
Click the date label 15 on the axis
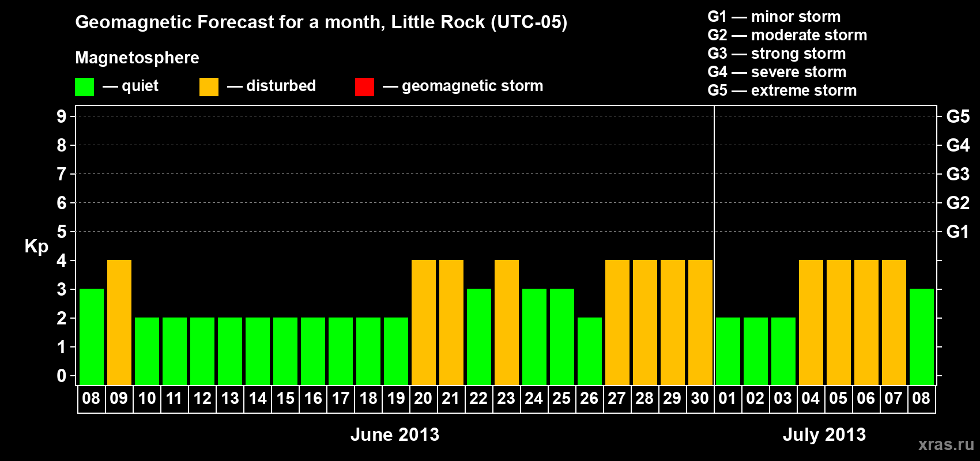point(285,398)
